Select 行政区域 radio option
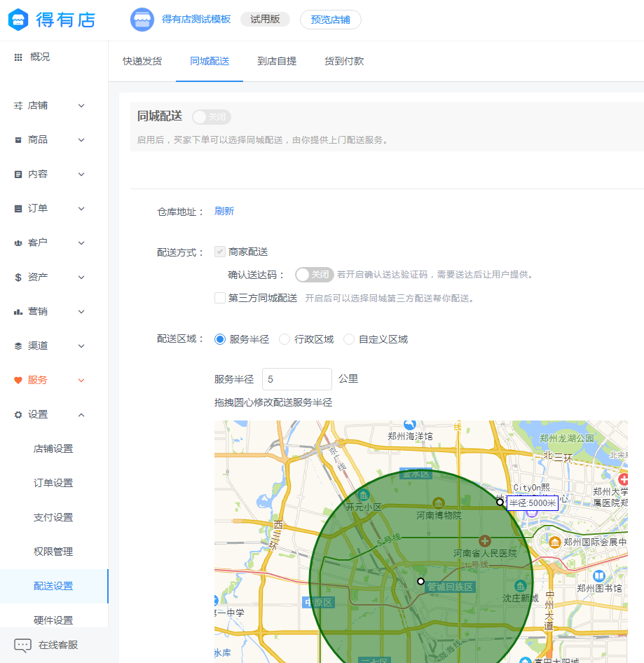Viewport: 644px width, 663px height. pyautogui.click(x=285, y=339)
